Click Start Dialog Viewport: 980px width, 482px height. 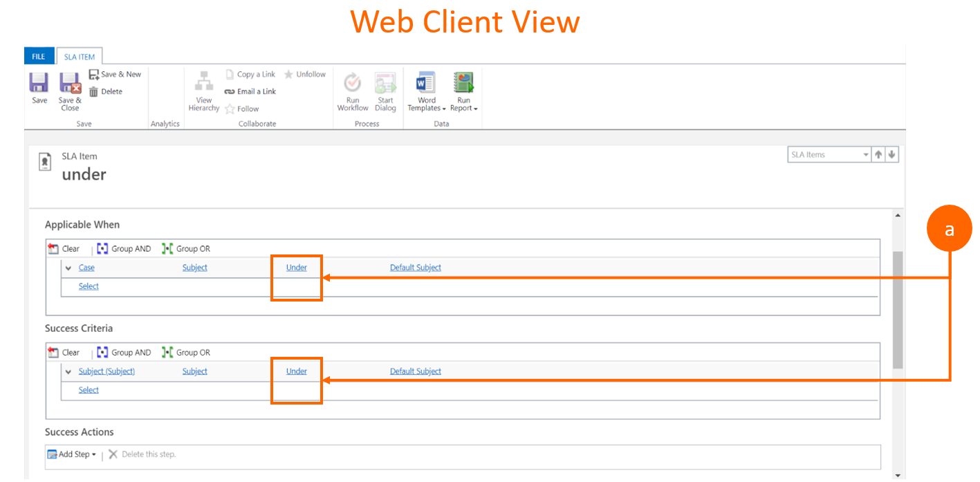coord(385,91)
